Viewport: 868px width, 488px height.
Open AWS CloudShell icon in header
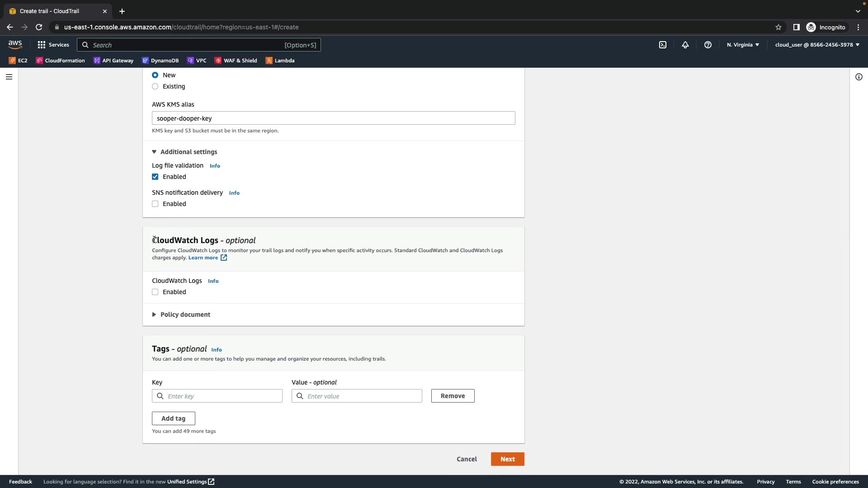[663, 45]
